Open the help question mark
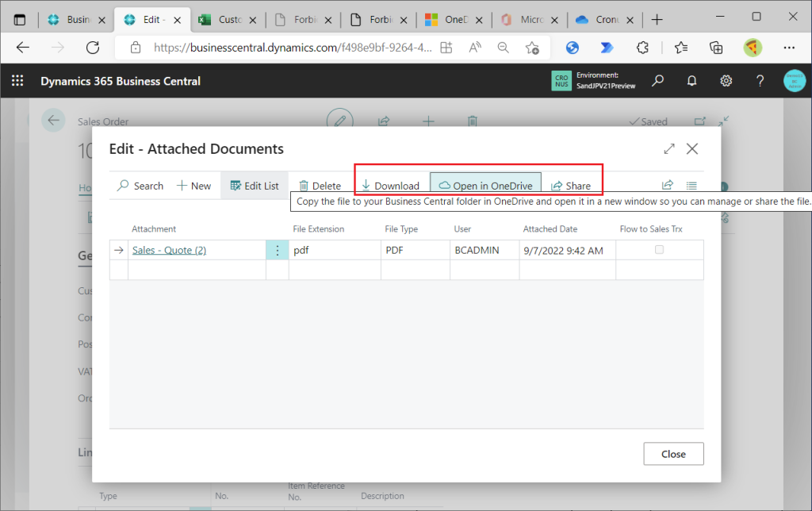 [760, 81]
